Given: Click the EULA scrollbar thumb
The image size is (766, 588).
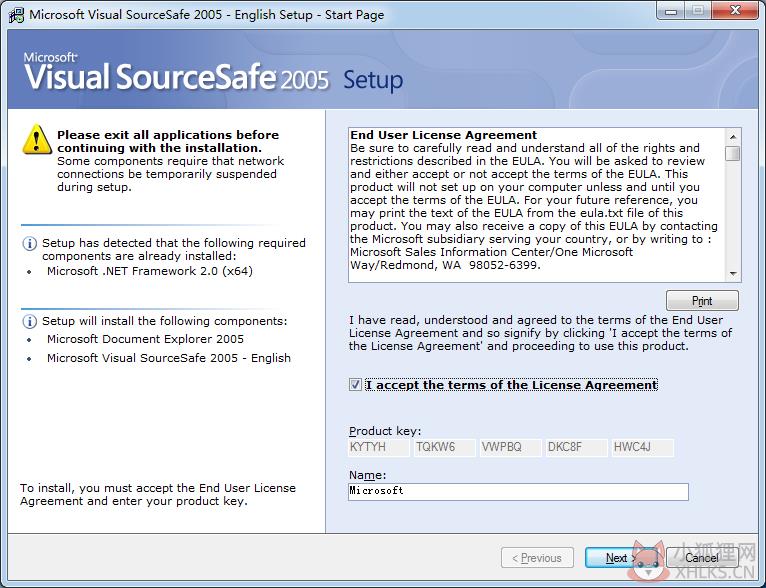Looking at the screenshot, I should (x=733, y=153).
